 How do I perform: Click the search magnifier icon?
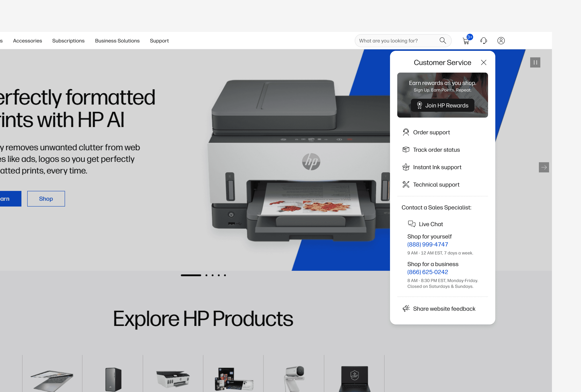[442, 41]
